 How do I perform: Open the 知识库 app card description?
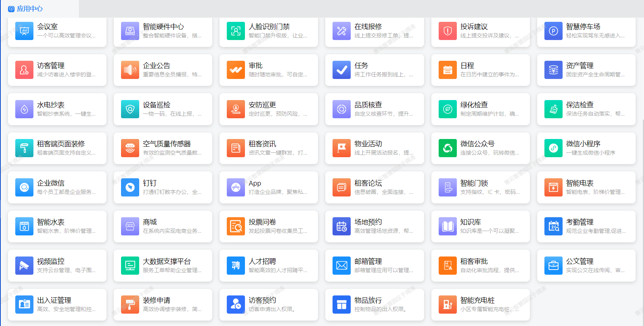click(489, 231)
